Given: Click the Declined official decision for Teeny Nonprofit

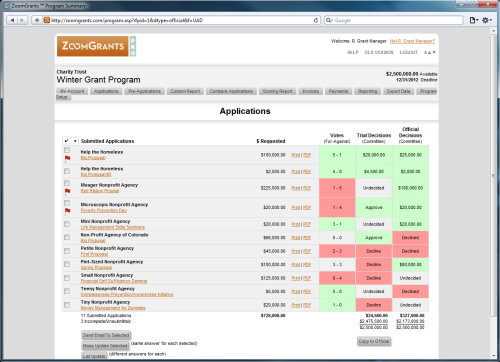Looking at the screenshot, I should [x=410, y=291].
